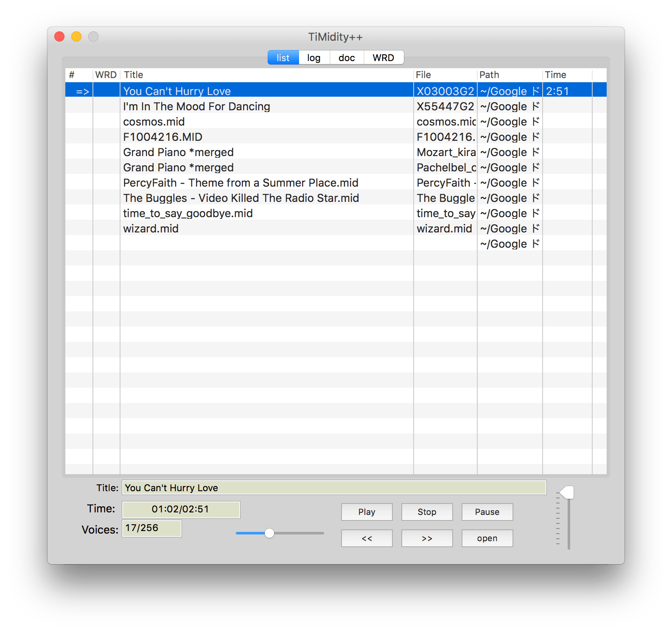
Task: Click the Time column header
Action: pos(568,75)
